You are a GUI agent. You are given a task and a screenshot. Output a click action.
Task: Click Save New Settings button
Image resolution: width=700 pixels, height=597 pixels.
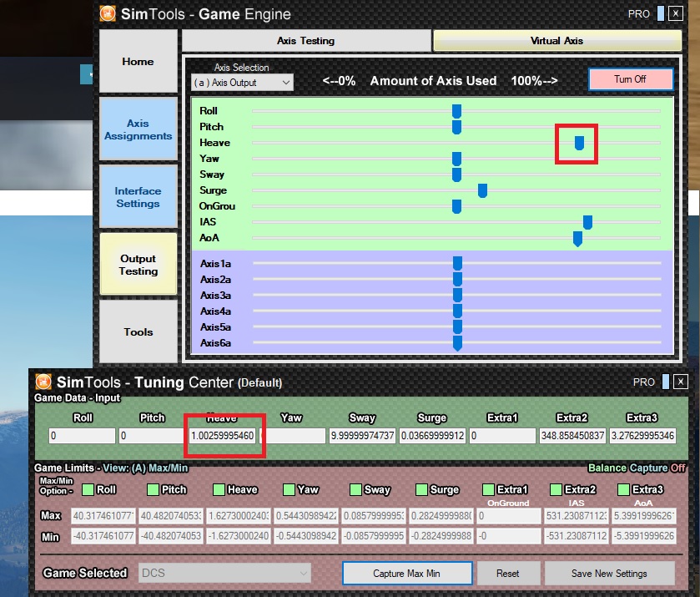[610, 574]
